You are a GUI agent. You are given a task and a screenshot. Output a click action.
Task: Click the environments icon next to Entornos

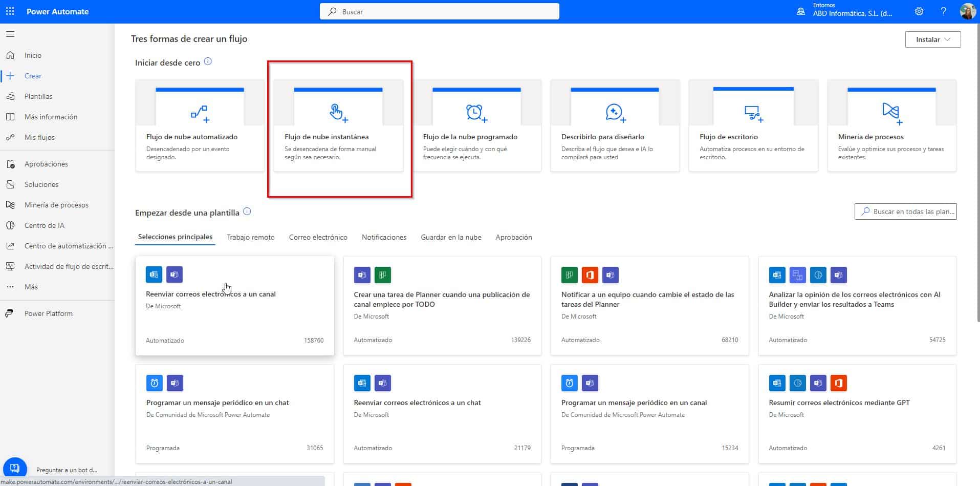pos(801,11)
